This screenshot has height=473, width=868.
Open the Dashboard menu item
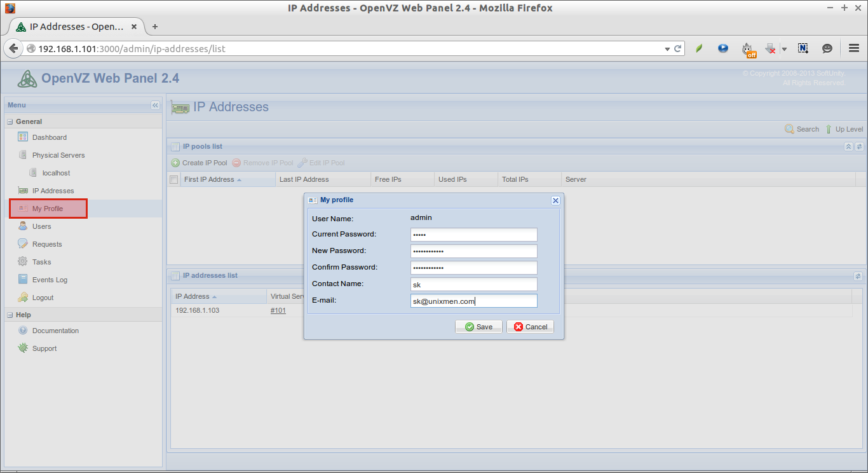click(x=50, y=137)
